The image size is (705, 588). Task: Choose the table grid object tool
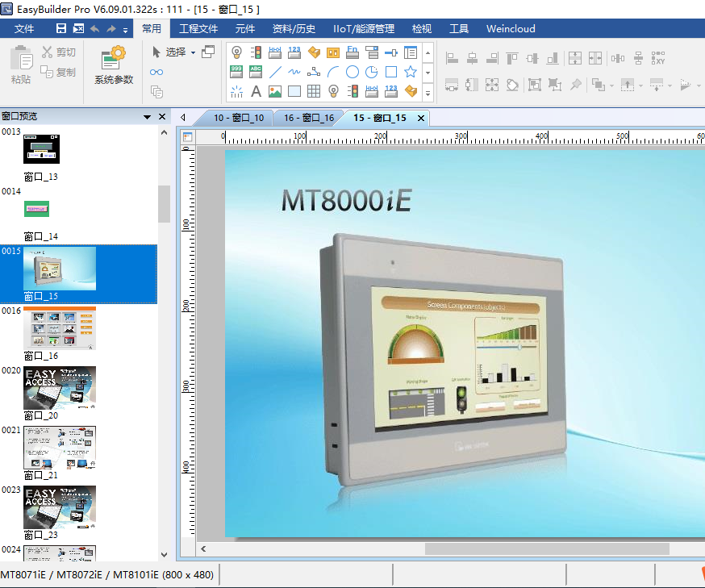(x=314, y=91)
